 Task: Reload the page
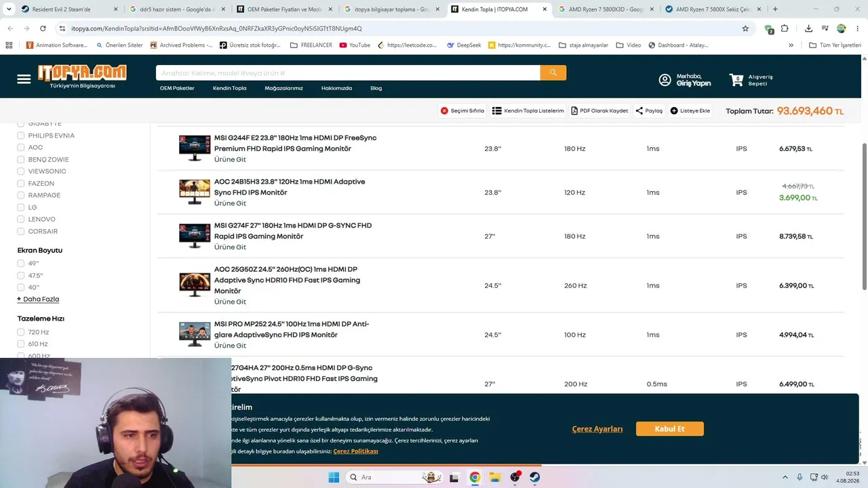[x=43, y=28]
